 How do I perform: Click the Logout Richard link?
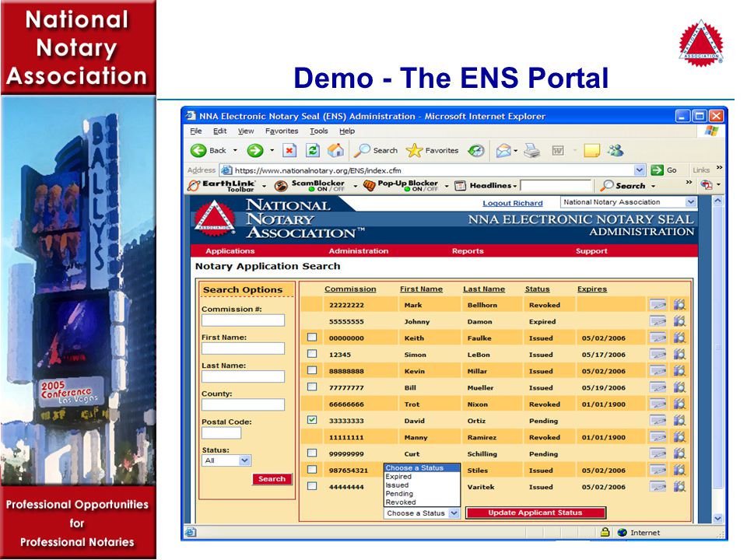point(513,203)
